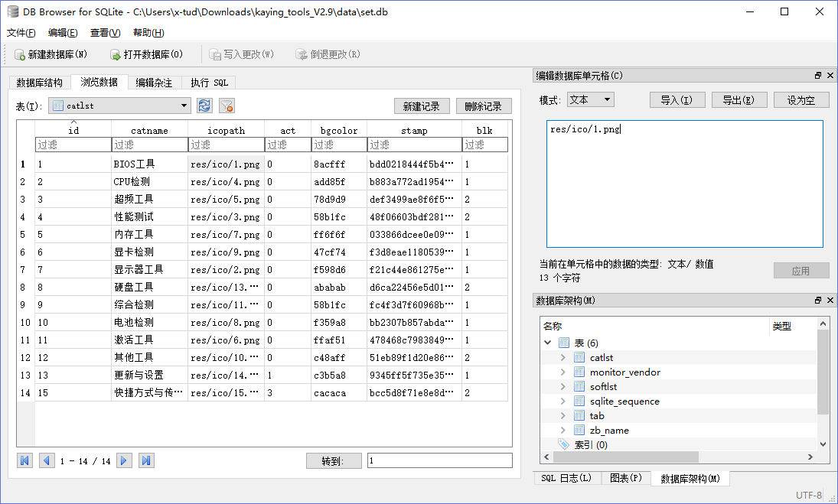Jump to the last record page
This screenshot has width=838, height=504.
tap(145, 460)
